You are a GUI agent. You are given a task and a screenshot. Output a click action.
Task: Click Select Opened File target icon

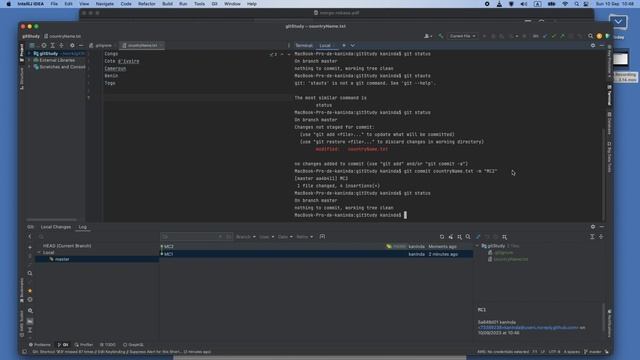point(44,45)
